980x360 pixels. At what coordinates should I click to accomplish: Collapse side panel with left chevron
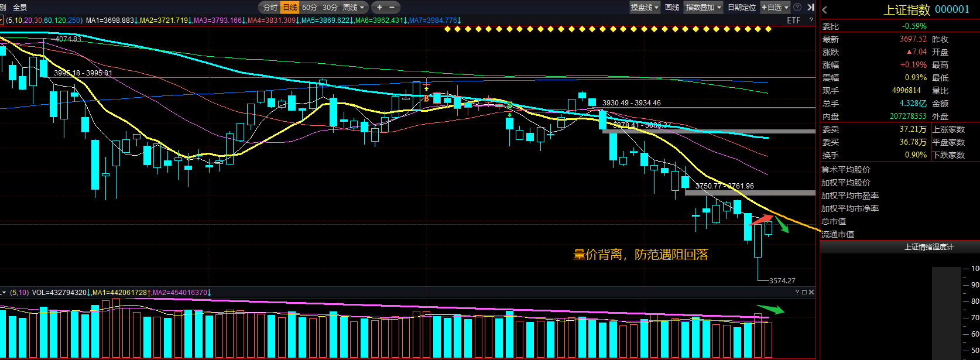pos(825,10)
